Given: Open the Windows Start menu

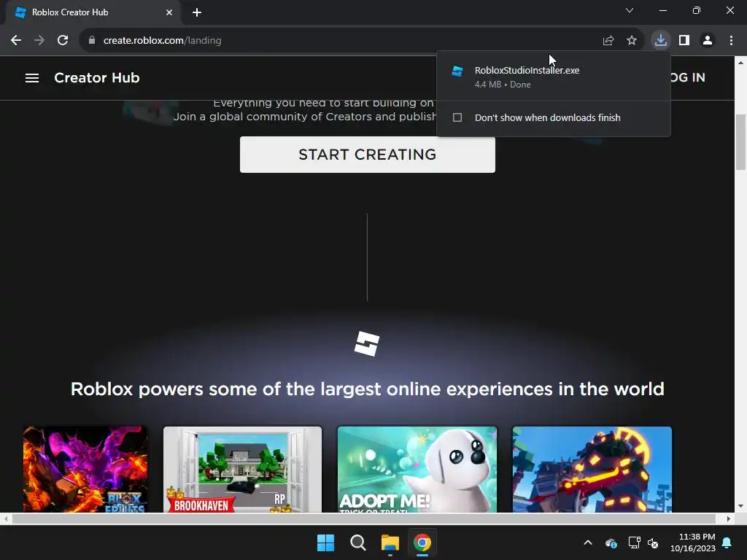Looking at the screenshot, I should (x=326, y=542).
